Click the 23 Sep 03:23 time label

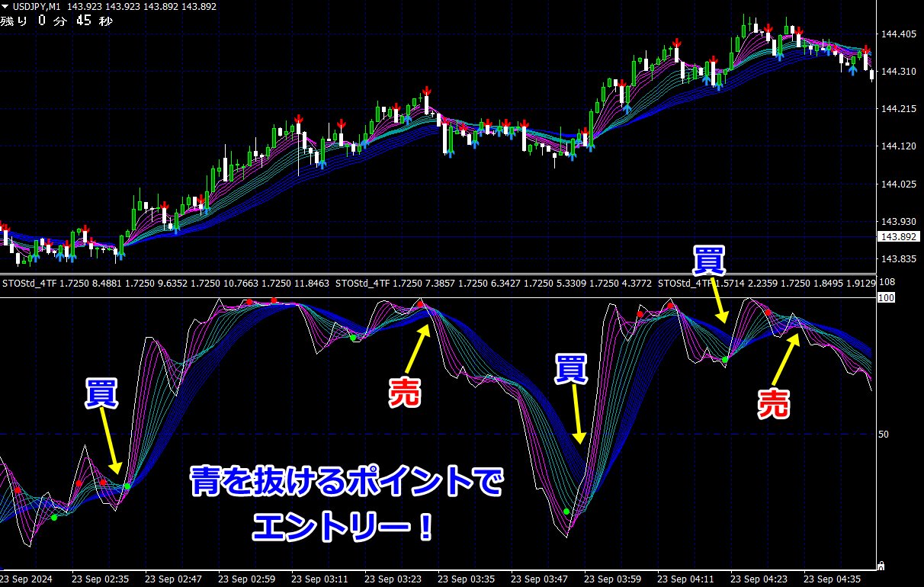click(393, 579)
